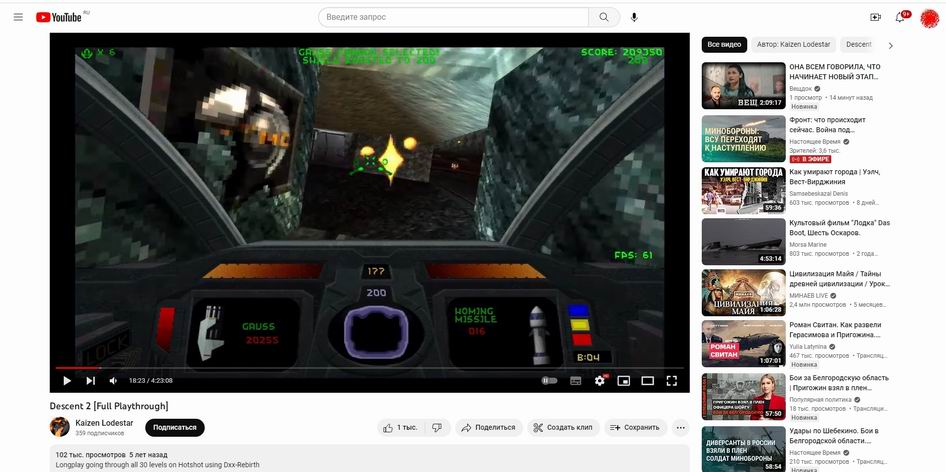Open Kaizen Lodestar channel avatar
The image size is (946, 472).
click(x=59, y=427)
